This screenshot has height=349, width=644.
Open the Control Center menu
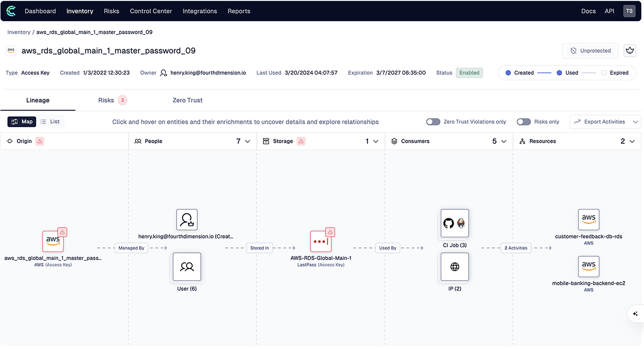[x=151, y=11]
